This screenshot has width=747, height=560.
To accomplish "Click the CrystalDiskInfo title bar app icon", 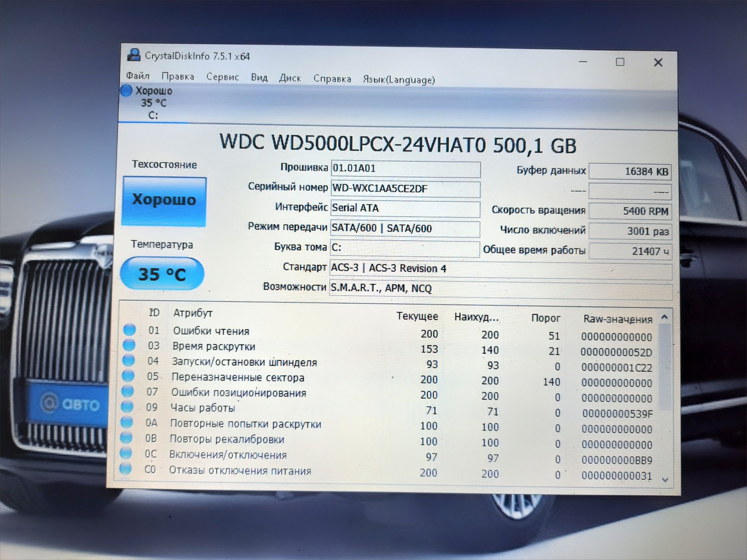I will [134, 55].
